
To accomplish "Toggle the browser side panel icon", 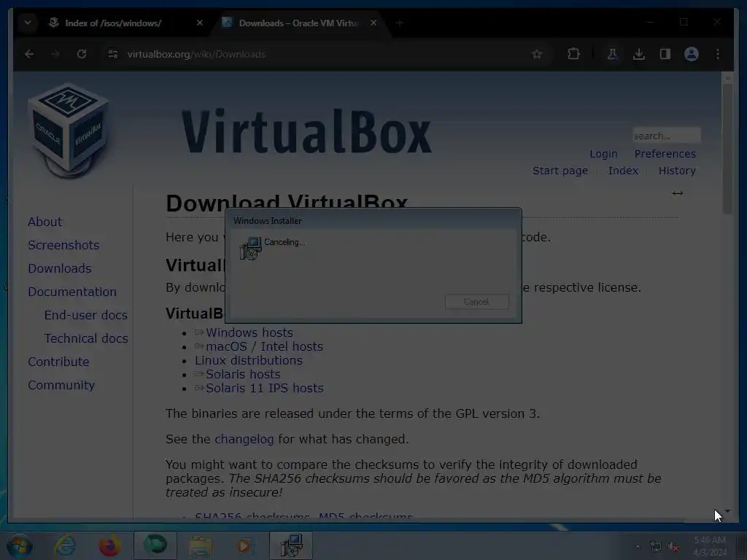I will (665, 54).
